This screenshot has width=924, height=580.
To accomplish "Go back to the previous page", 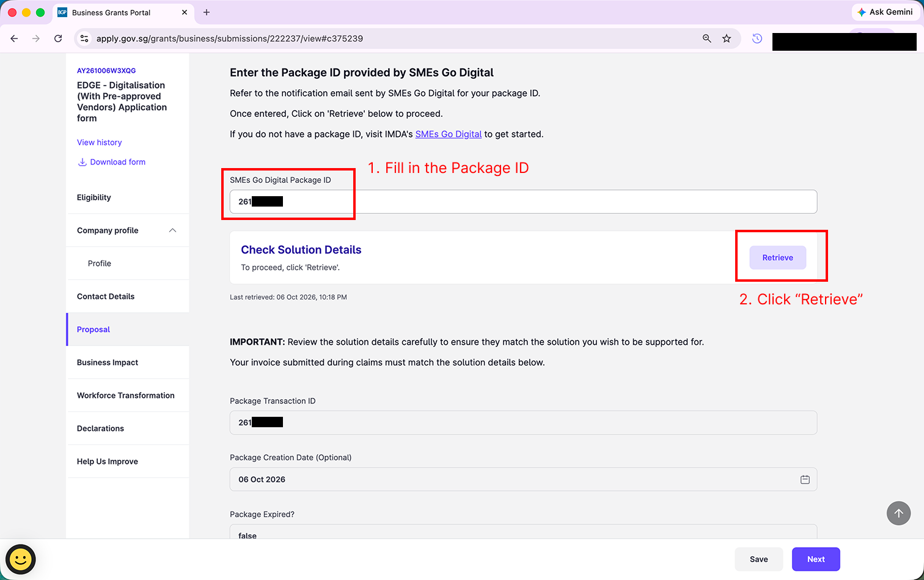I will [x=14, y=39].
